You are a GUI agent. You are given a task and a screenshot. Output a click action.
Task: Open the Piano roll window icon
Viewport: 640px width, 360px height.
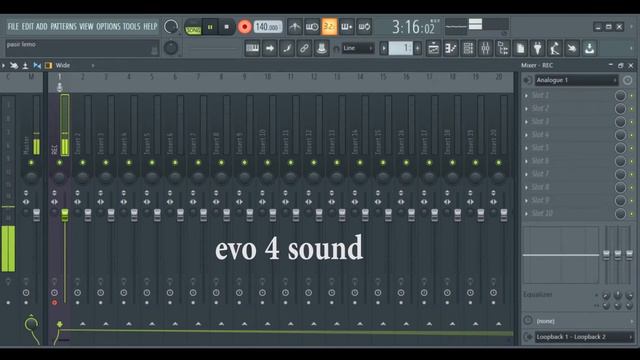pyautogui.click(x=451, y=49)
